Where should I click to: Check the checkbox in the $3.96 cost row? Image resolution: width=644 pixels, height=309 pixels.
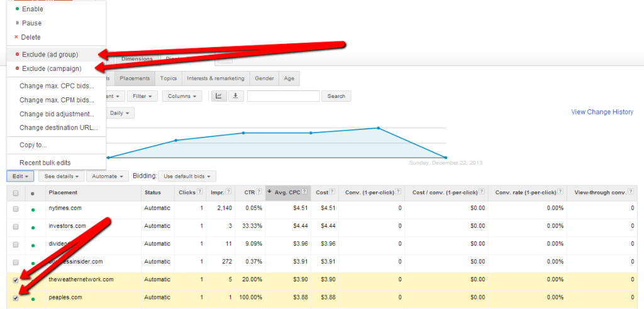pyautogui.click(x=16, y=244)
